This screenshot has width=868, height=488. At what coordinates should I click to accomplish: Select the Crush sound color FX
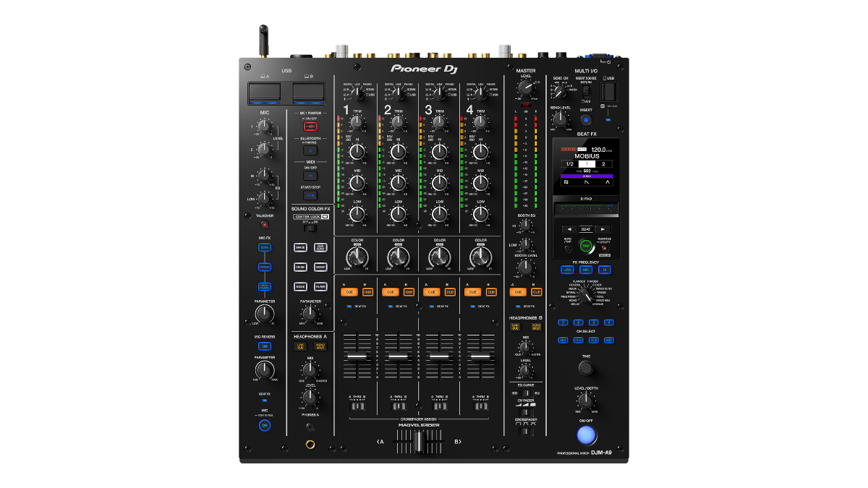299,267
